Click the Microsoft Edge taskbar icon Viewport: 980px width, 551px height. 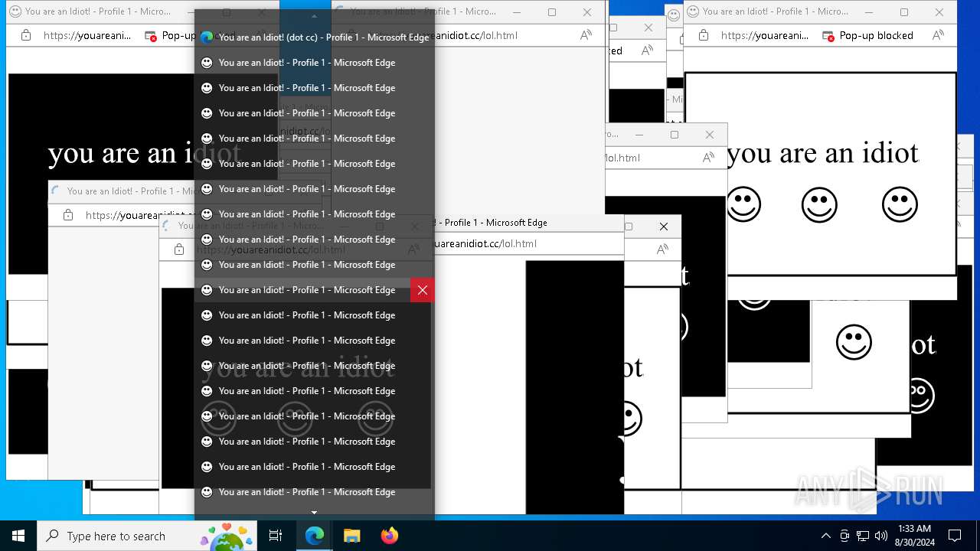pyautogui.click(x=315, y=536)
